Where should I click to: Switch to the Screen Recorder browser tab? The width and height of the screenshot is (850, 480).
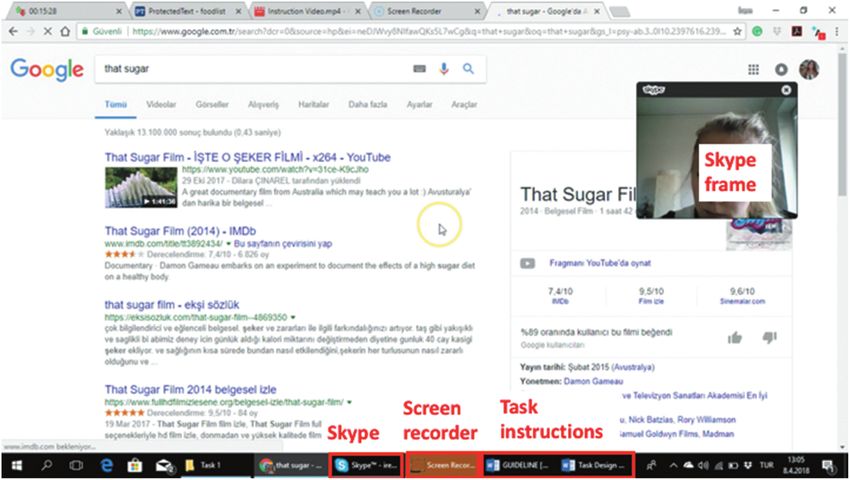point(427,11)
